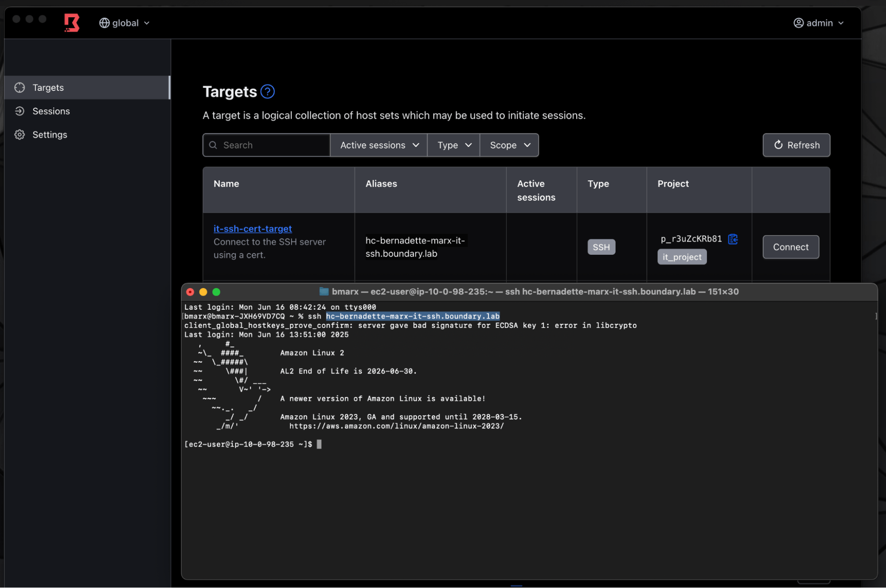
Task: Click the Refresh icon above the targets table
Action: click(x=779, y=145)
